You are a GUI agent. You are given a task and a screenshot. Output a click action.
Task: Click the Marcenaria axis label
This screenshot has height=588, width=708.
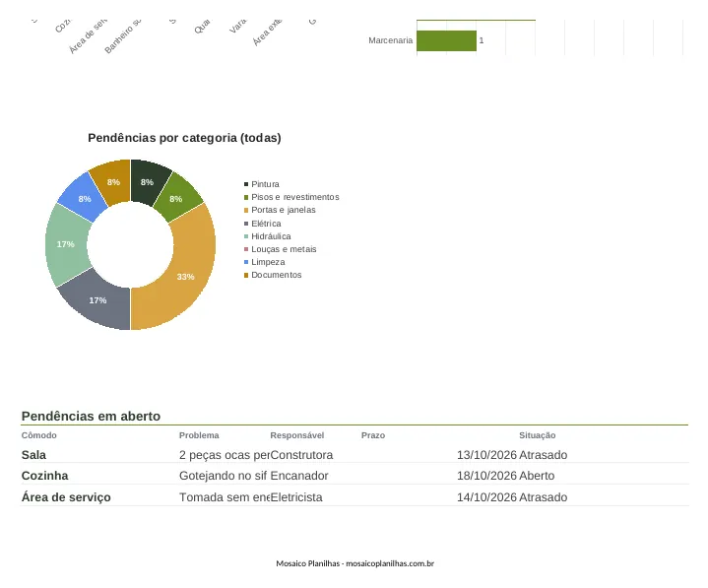click(391, 40)
